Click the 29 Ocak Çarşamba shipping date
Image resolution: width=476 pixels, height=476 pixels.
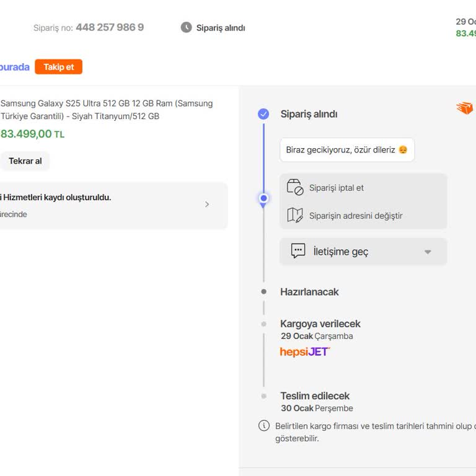317,337
